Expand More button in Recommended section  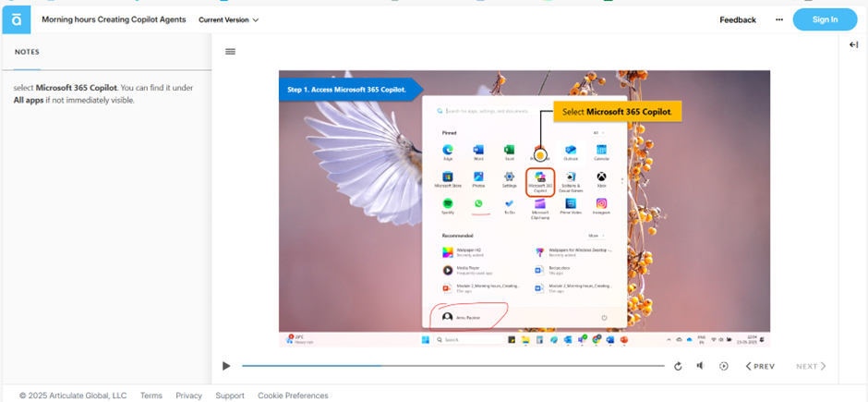(x=596, y=236)
